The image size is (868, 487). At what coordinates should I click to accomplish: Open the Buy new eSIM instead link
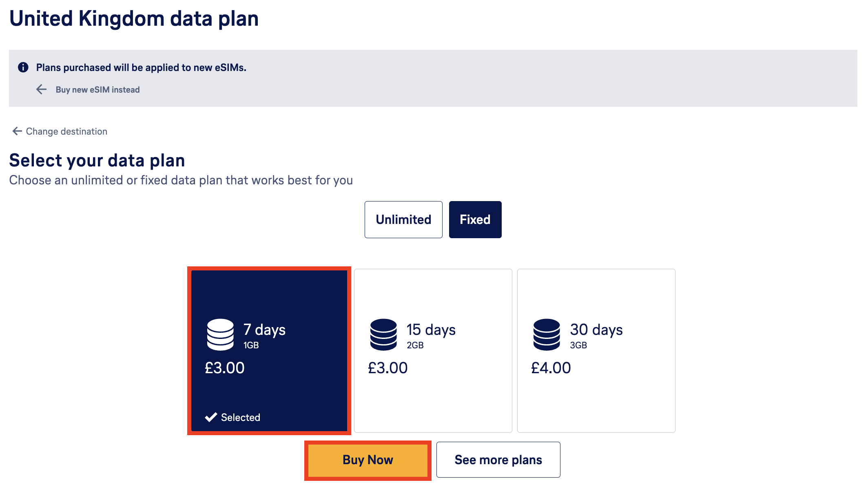pos(97,90)
